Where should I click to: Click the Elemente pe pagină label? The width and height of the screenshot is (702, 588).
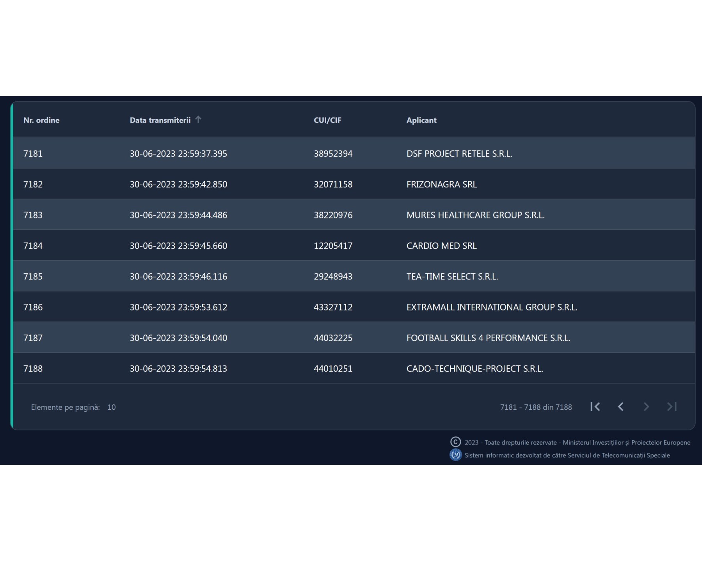66,407
